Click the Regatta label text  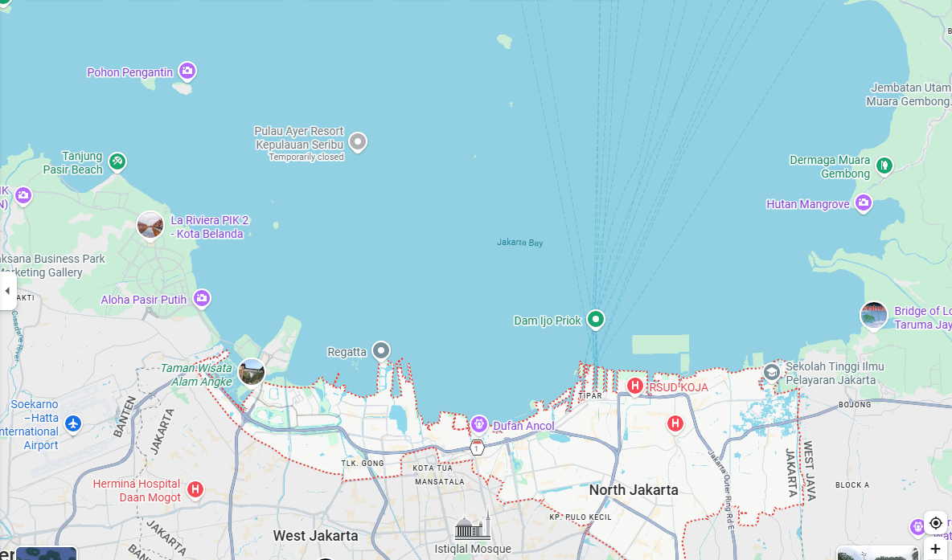click(347, 352)
